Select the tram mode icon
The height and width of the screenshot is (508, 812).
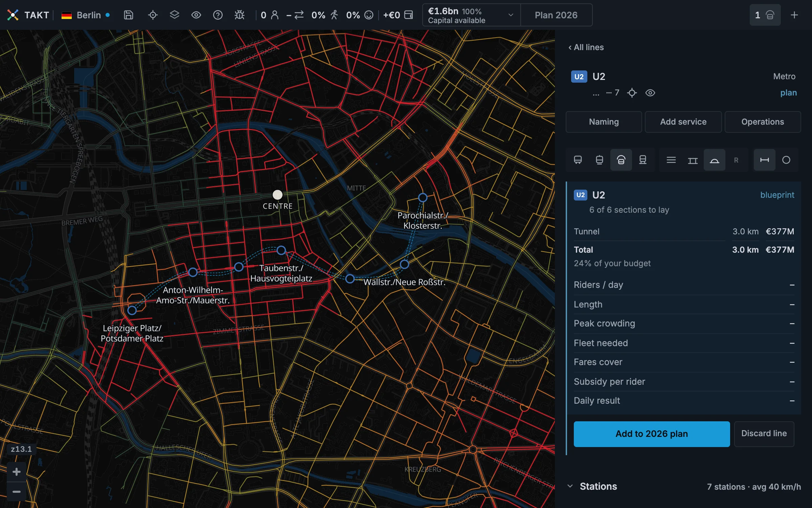[600, 160]
